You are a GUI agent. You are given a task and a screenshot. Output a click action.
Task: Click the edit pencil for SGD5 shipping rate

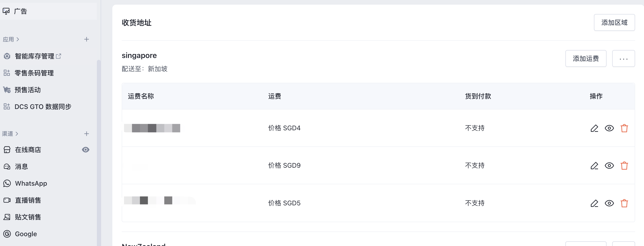click(594, 203)
